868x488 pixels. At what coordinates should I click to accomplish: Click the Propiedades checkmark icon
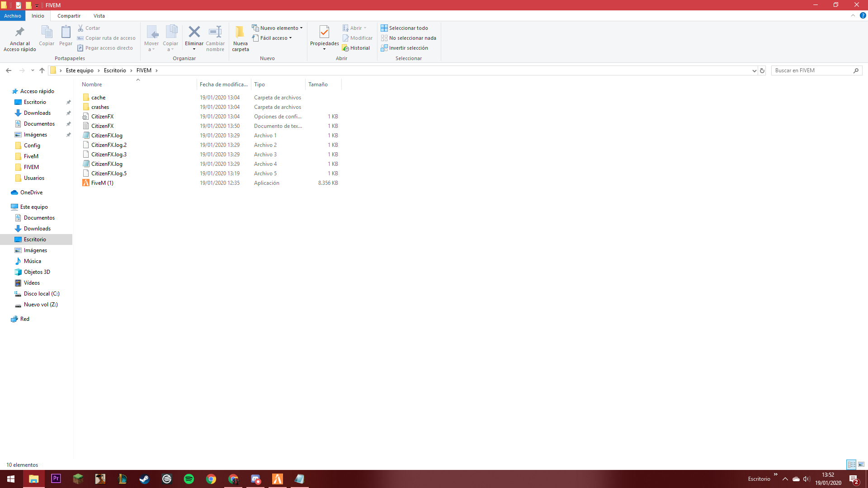point(324,32)
